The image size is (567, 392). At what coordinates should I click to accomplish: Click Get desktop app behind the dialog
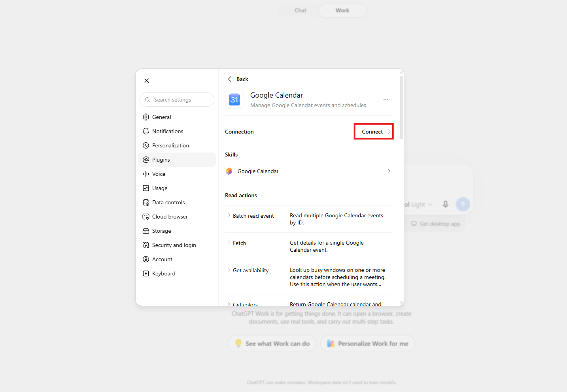(436, 224)
